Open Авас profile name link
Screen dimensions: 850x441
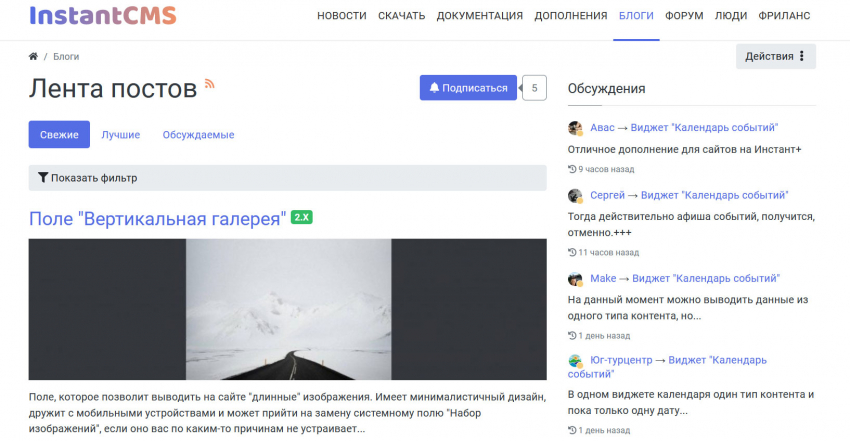[602, 128]
